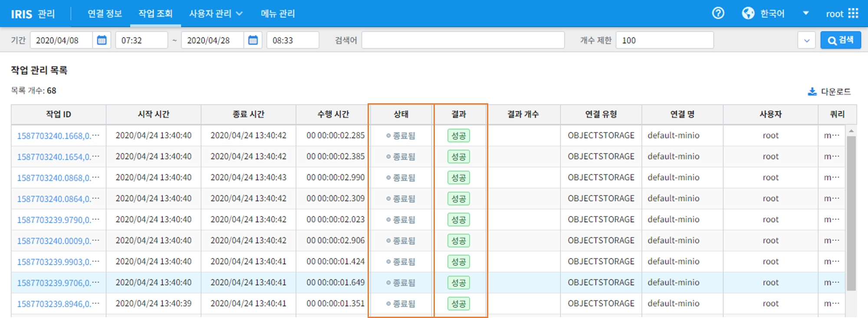Open the apps grid icon beside root
The height and width of the screenshot is (318, 868).
(853, 13)
